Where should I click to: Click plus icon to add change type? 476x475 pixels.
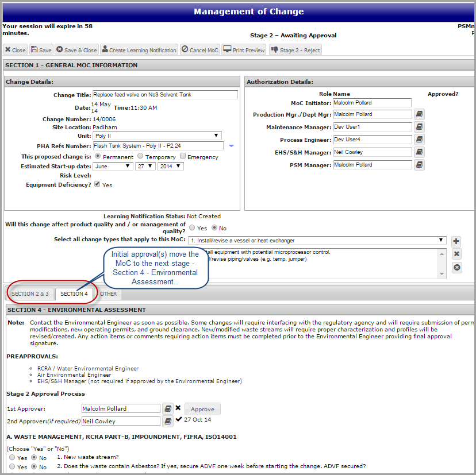(456, 242)
